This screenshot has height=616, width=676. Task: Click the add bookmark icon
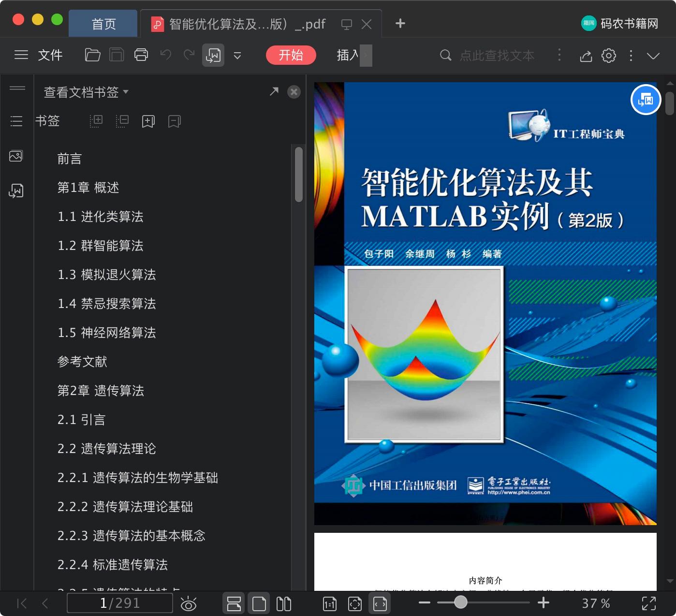tap(148, 121)
